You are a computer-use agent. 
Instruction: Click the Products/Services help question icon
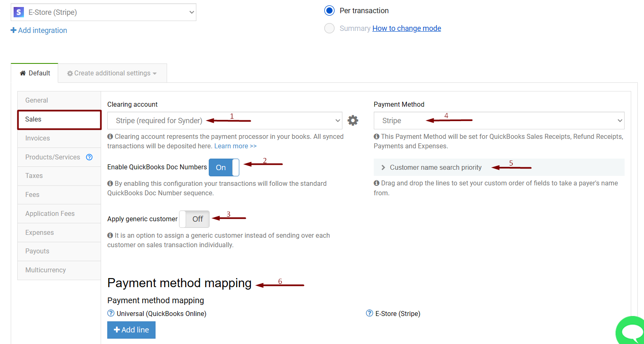click(x=89, y=157)
